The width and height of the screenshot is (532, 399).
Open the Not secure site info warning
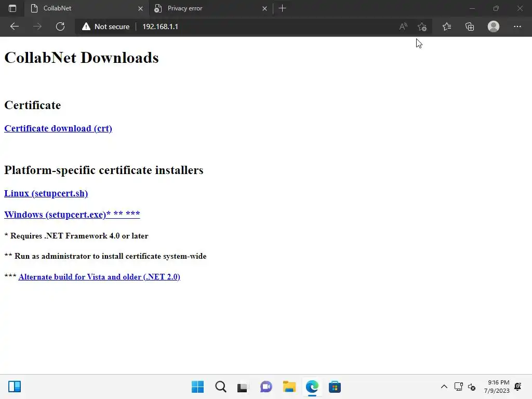(x=106, y=26)
